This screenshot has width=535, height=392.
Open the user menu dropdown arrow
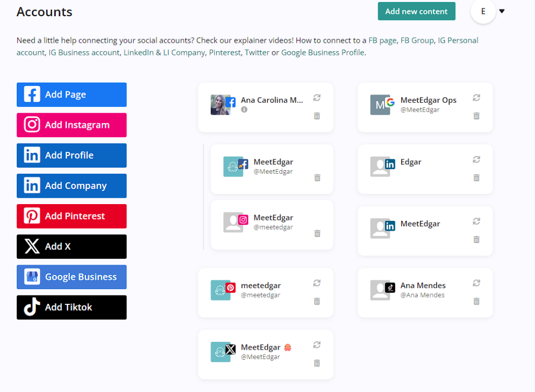coord(502,11)
